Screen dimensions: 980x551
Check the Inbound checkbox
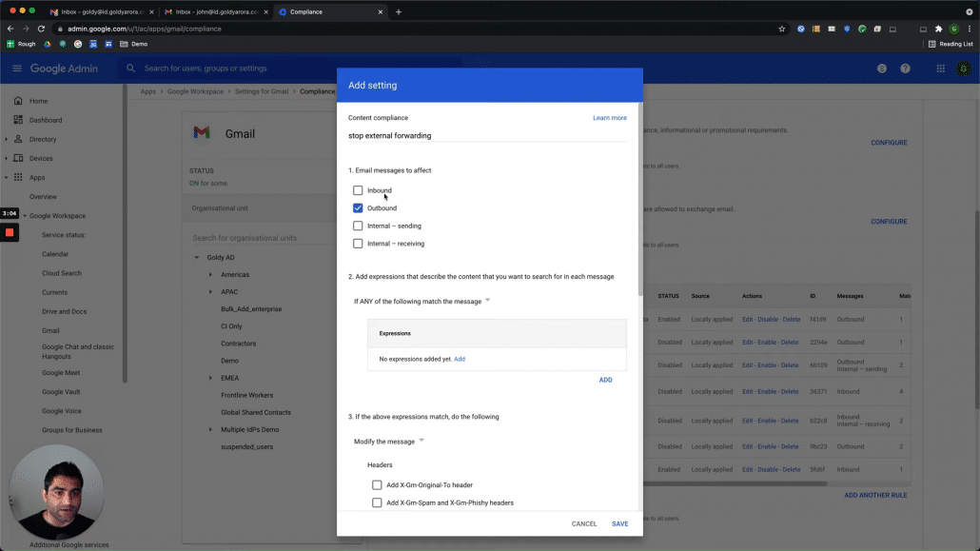[358, 190]
